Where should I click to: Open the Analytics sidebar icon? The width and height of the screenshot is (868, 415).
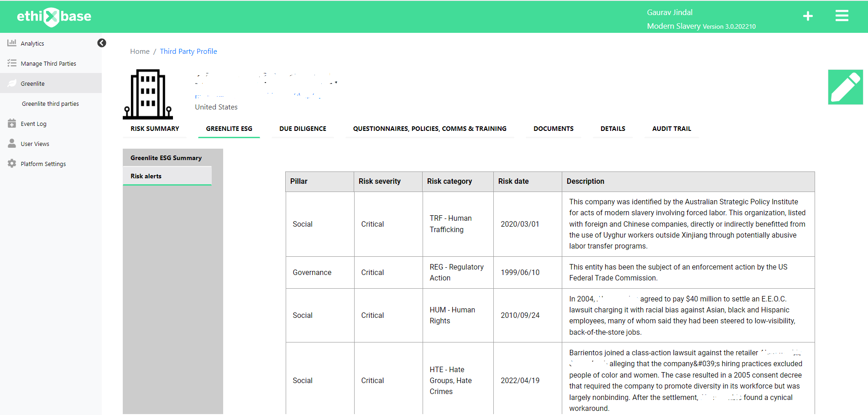point(11,43)
